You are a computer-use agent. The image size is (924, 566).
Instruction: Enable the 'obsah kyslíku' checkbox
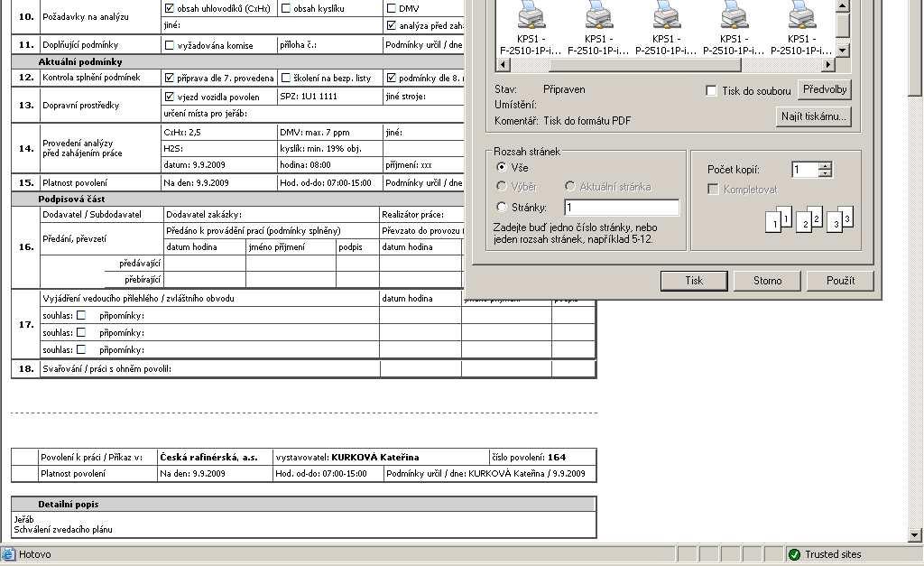coord(286,8)
